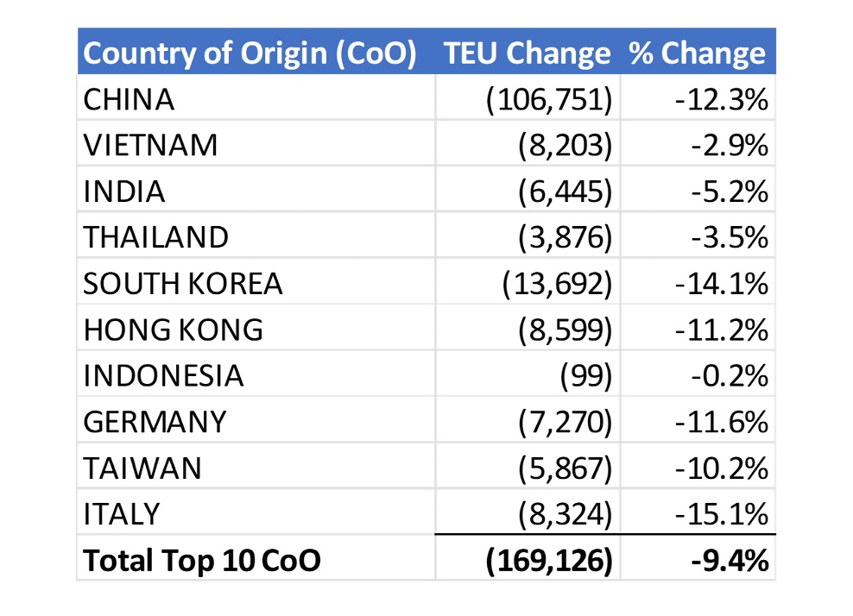This screenshot has height=616, width=853.
Task: Click the % Change column header
Action: (x=697, y=54)
